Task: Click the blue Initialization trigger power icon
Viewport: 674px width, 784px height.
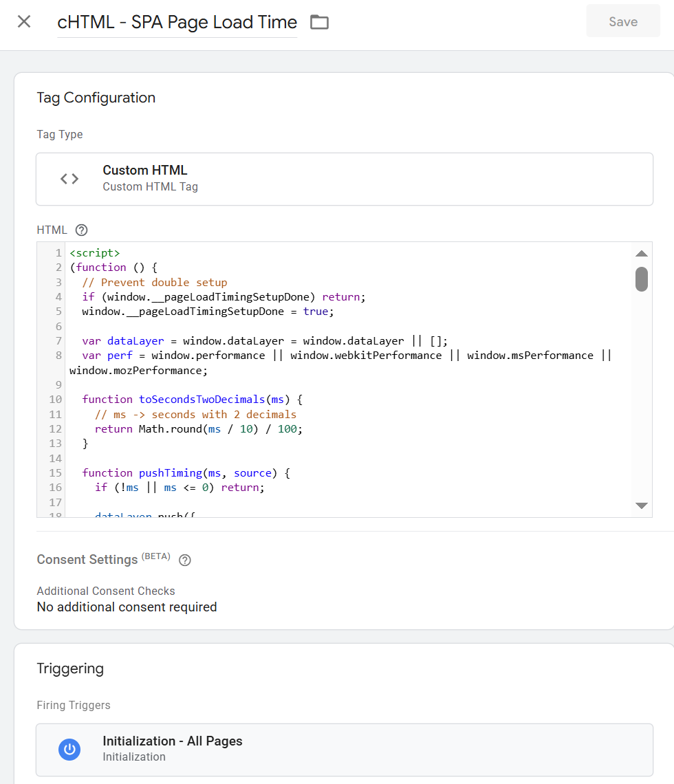Action: tap(69, 750)
